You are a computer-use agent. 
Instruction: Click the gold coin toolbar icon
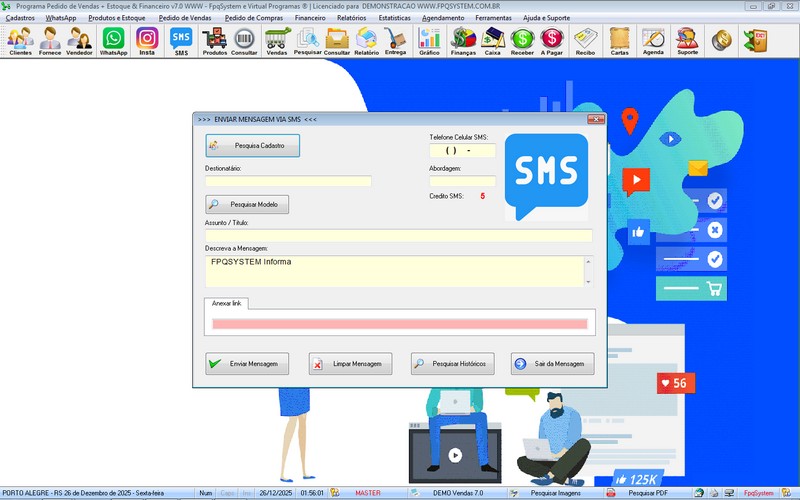coord(721,40)
